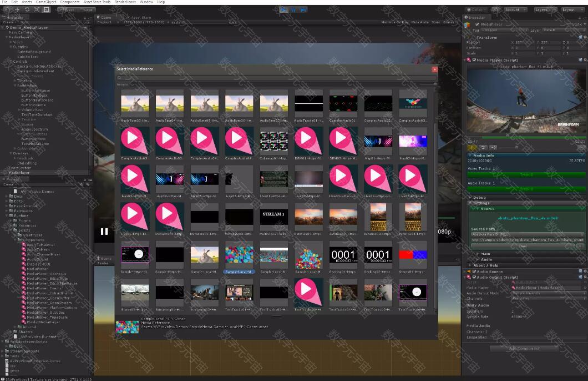The width and height of the screenshot is (588, 381).
Task: Click the Collab button
Action: click(476, 9)
